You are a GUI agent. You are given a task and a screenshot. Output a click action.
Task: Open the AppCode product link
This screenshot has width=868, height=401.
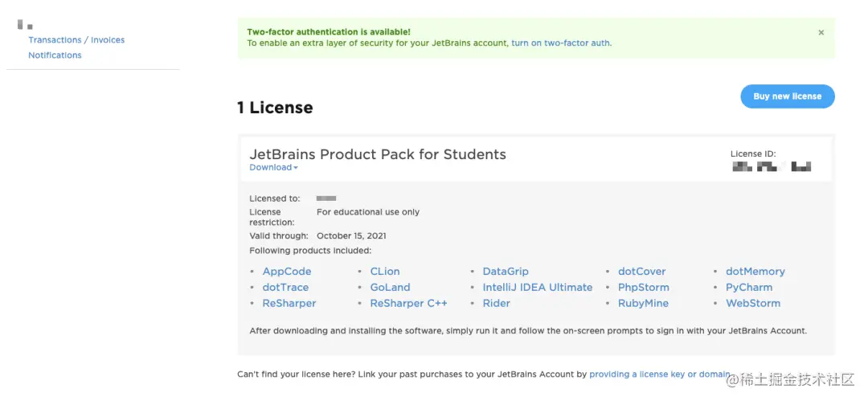click(286, 272)
